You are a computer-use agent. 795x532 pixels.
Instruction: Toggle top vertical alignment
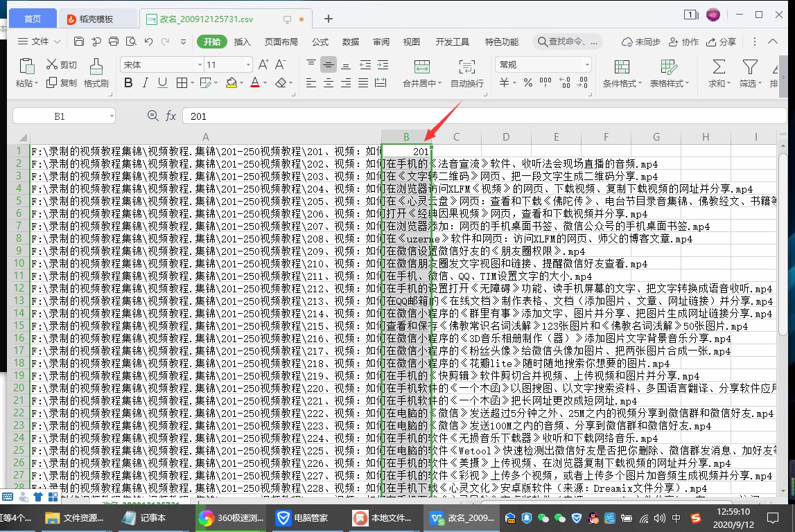(x=311, y=64)
